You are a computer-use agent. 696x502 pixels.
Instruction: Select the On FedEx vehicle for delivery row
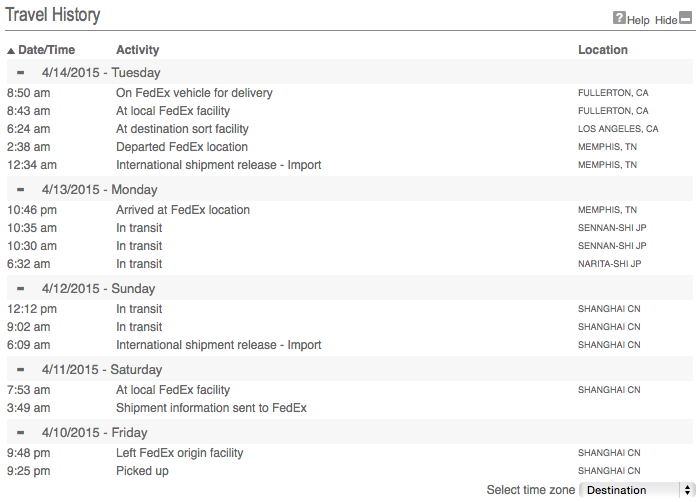coord(194,93)
